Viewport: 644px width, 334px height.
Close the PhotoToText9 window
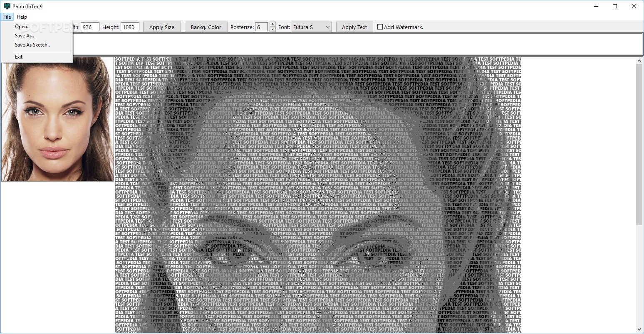point(634,6)
